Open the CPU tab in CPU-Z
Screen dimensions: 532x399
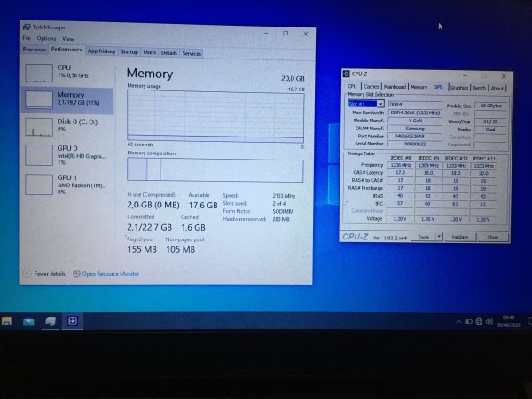[352, 87]
